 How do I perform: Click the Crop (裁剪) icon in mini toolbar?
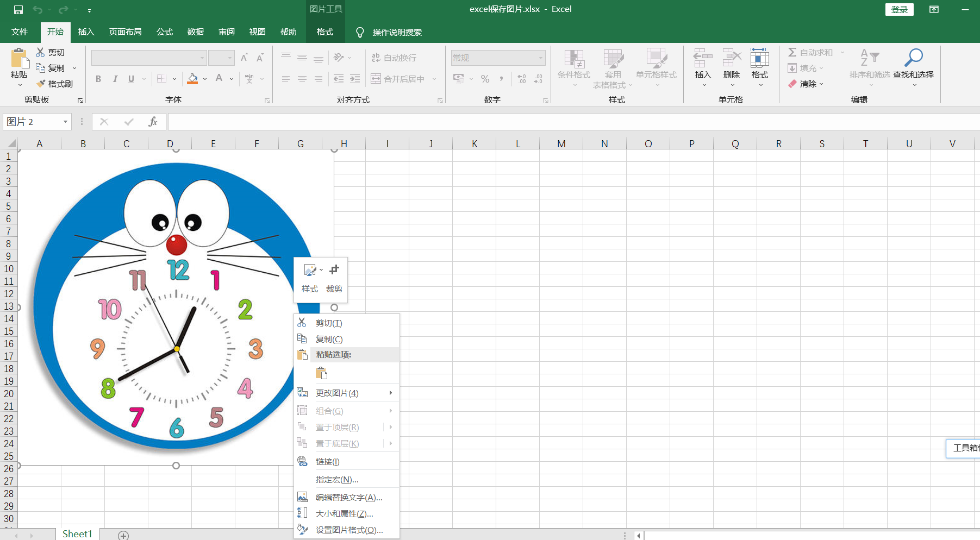pyautogui.click(x=334, y=269)
